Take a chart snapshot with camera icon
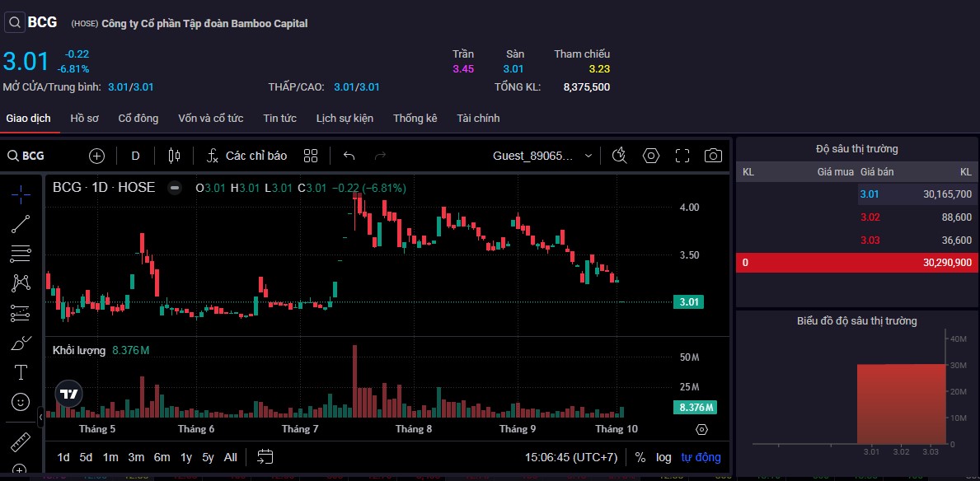This screenshot has width=980, height=481. click(x=713, y=156)
